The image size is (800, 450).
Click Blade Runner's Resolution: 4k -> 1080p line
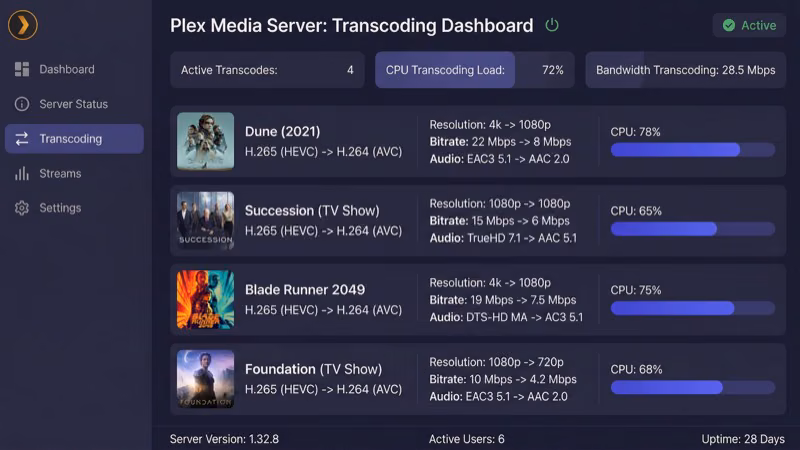tap(490, 283)
